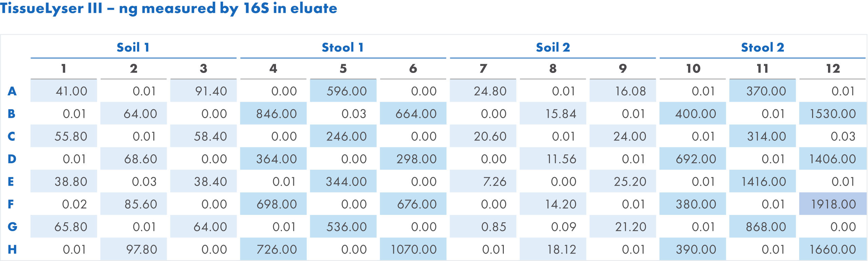Click the TissueLyser III table title
Screen dimensions: 868x261
(169, 8)
